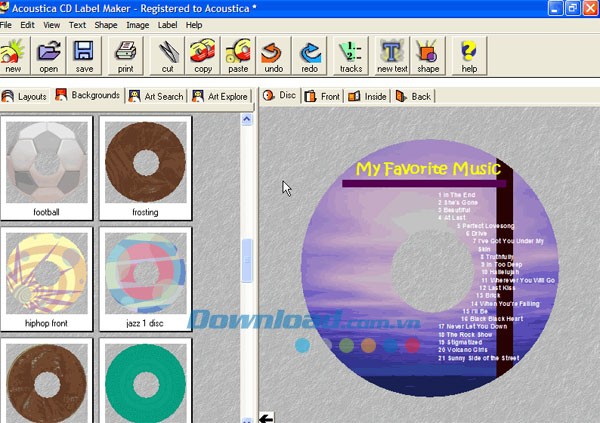600x423 pixels.
Task: Copy selection using the copy icon
Action: pos(203,56)
